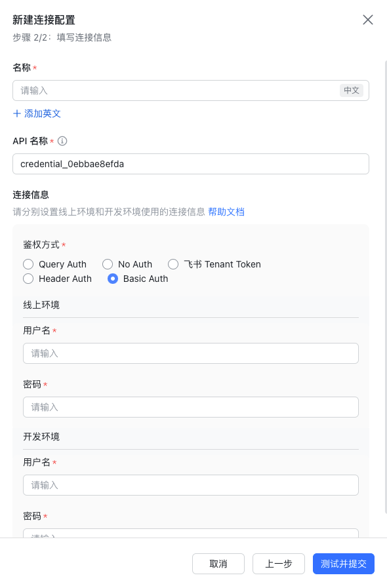The height and width of the screenshot is (588, 387).
Task: Click the 添加英文 link
Action: [x=43, y=113]
